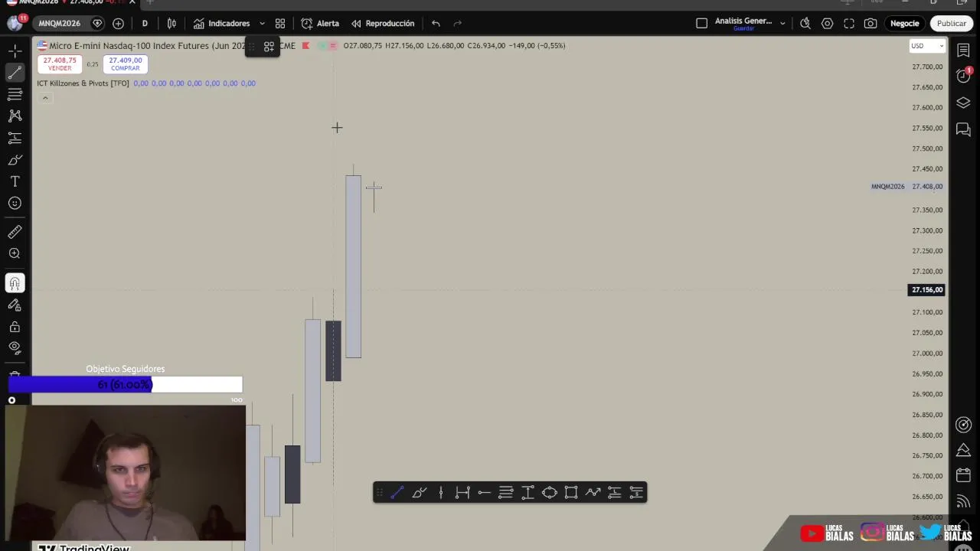Click the 27.156,00 price label on scale
This screenshot has width=980, height=551.
coord(926,290)
